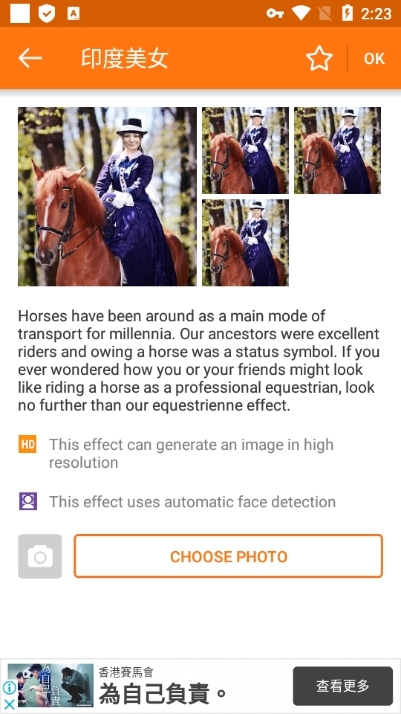Tap OK in the orange header

tap(374, 58)
